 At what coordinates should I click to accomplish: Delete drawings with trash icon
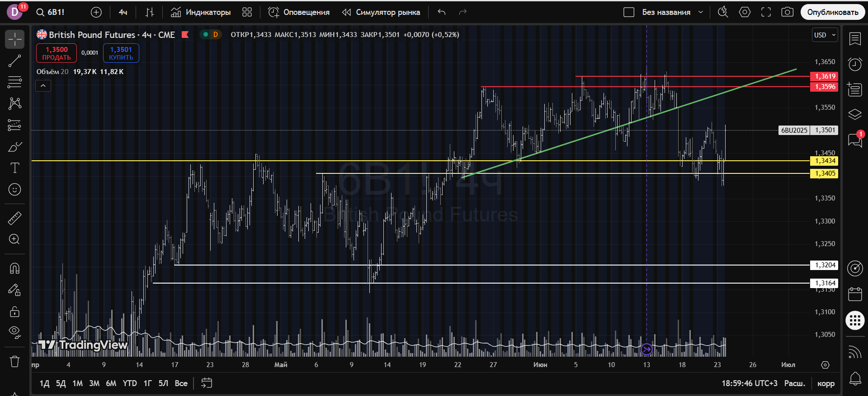14,361
